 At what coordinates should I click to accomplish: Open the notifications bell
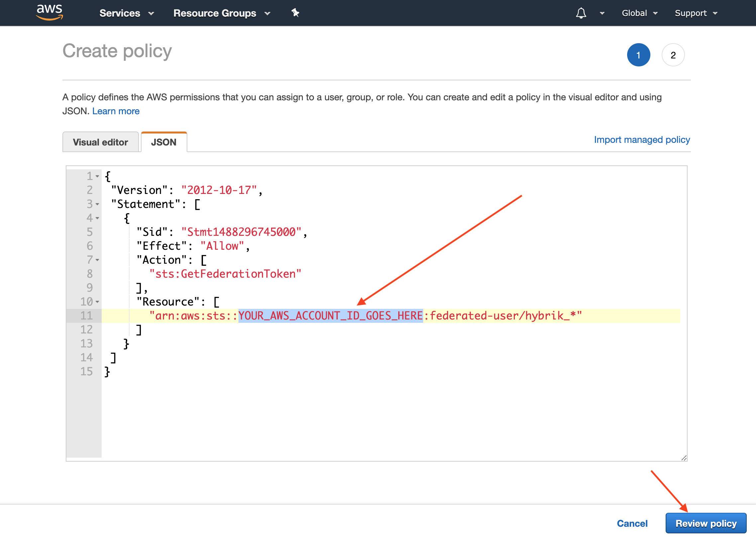pos(581,13)
